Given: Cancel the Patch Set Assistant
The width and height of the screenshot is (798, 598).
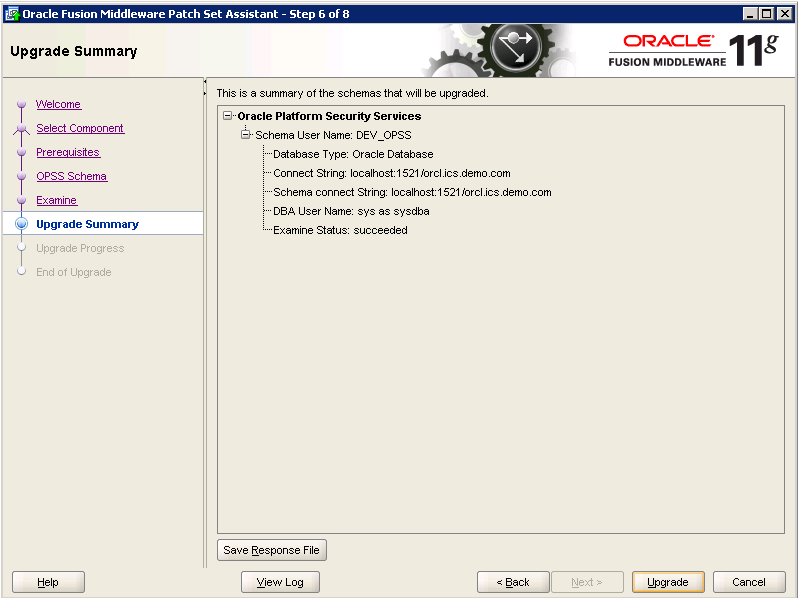Looking at the screenshot, I should coord(749,582).
